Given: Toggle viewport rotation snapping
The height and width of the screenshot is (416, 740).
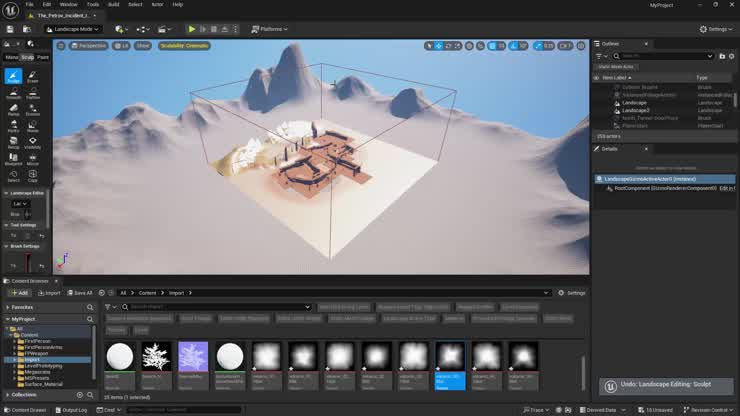Looking at the screenshot, I should [514, 46].
